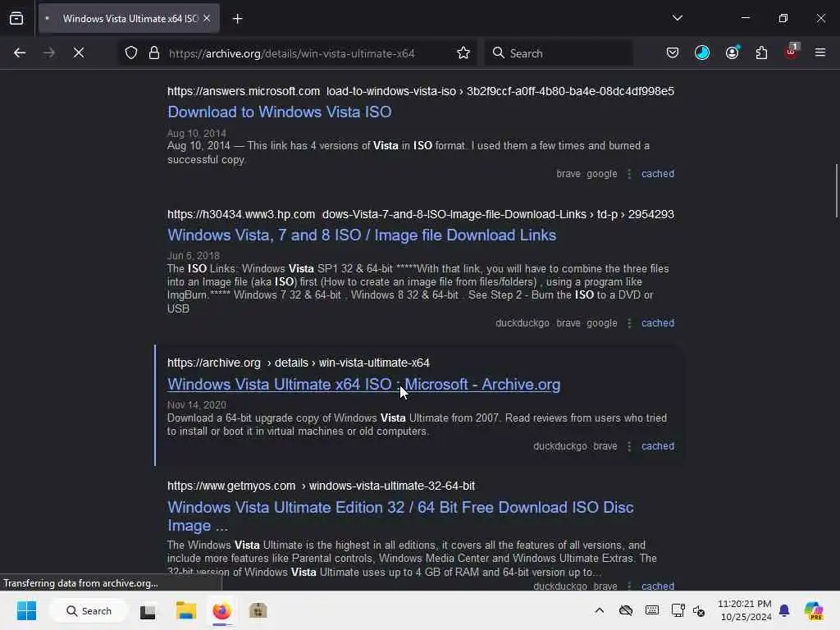Click the https://h30434.www3.hp.com URL text

click(x=241, y=214)
